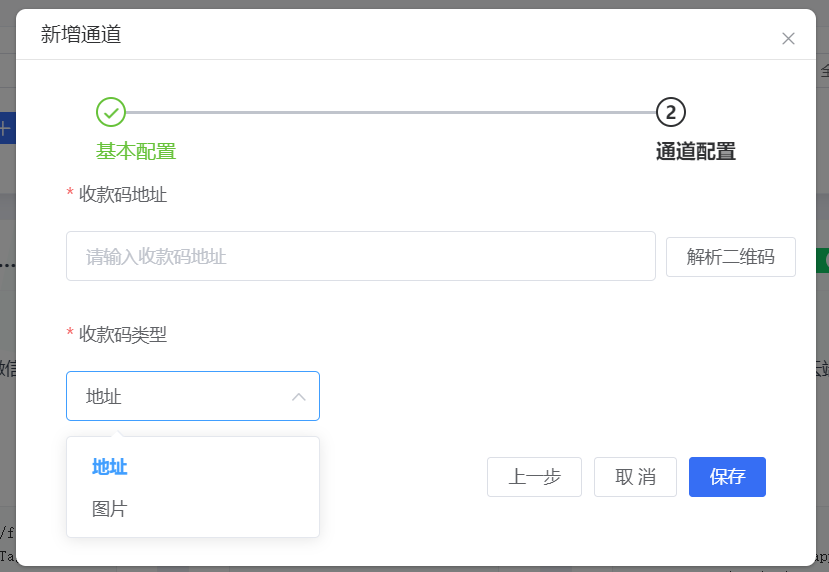The width and height of the screenshot is (829, 572).
Task: Click the step 2 circle icon
Action: pos(670,112)
